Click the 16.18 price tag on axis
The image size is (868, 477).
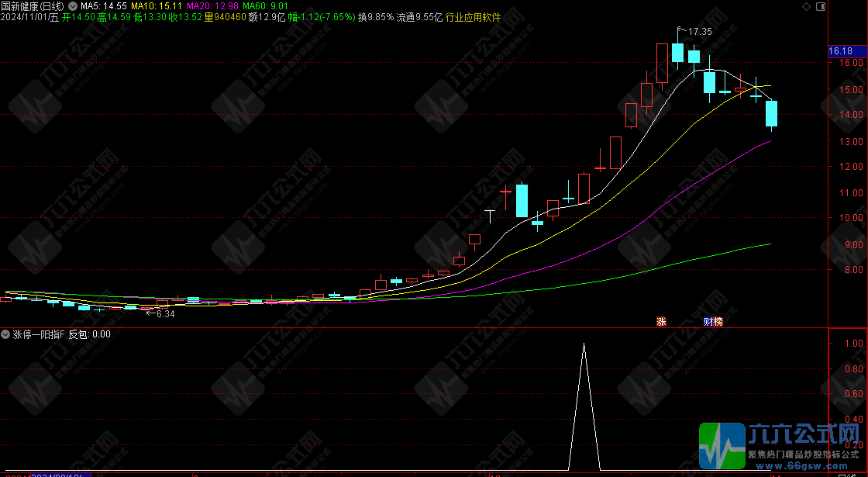[x=841, y=51]
